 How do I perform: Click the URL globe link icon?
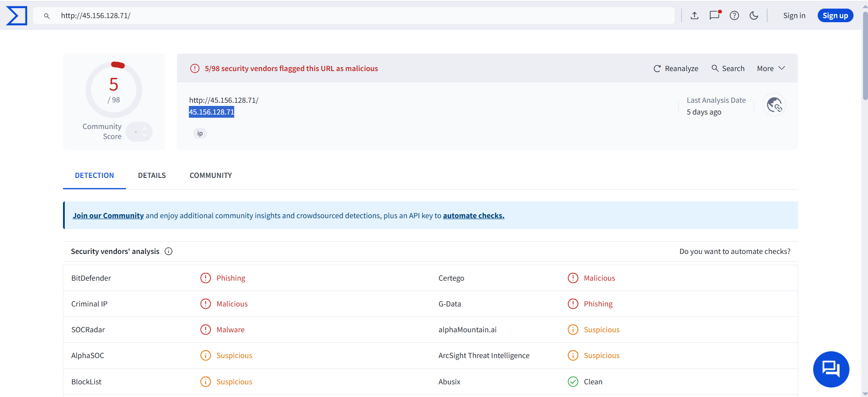[774, 105]
